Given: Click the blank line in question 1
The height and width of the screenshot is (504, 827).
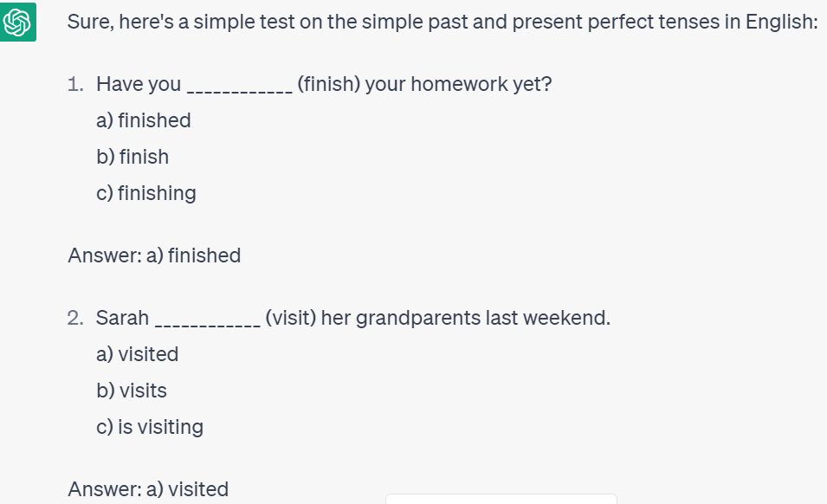Looking at the screenshot, I should point(239,87).
